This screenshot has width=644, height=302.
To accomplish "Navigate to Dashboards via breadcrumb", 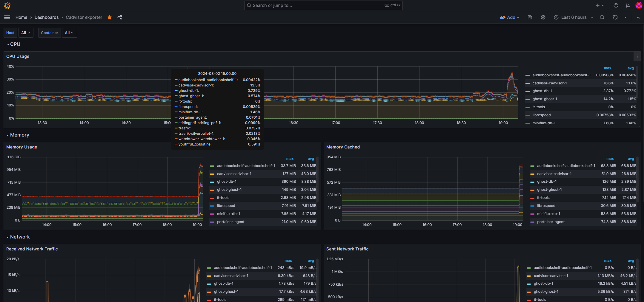I will pos(47,17).
